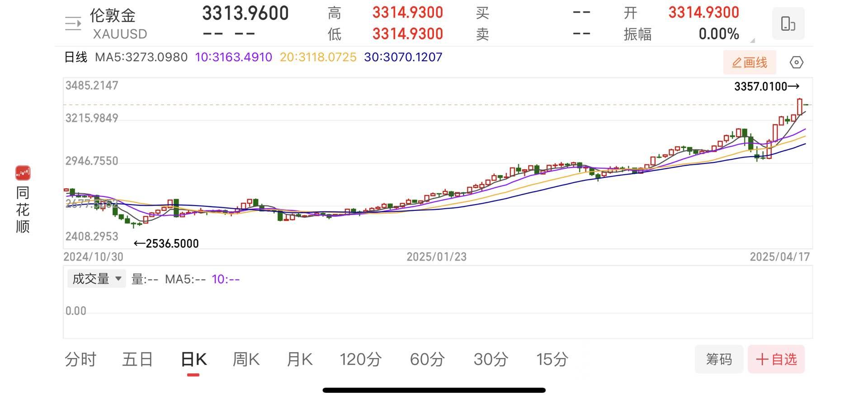Tap the XAUUSD symbol code

pyautogui.click(x=120, y=34)
